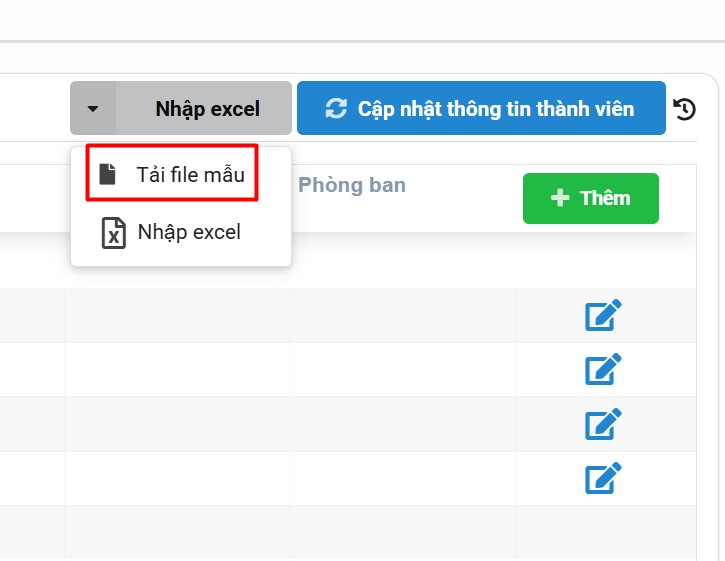Select Phòng ban cell beside the first edit icon
The width and height of the screenshot is (725, 561).
pyautogui.click(x=402, y=316)
